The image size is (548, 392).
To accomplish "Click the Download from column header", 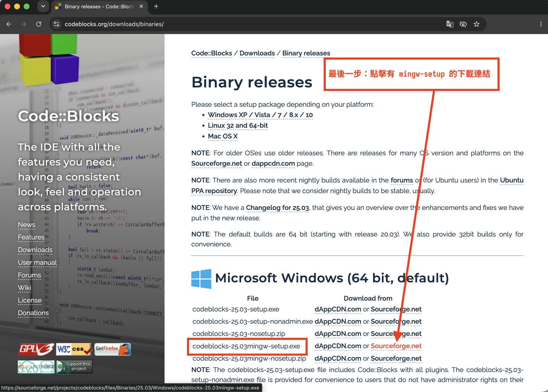I will point(368,298).
